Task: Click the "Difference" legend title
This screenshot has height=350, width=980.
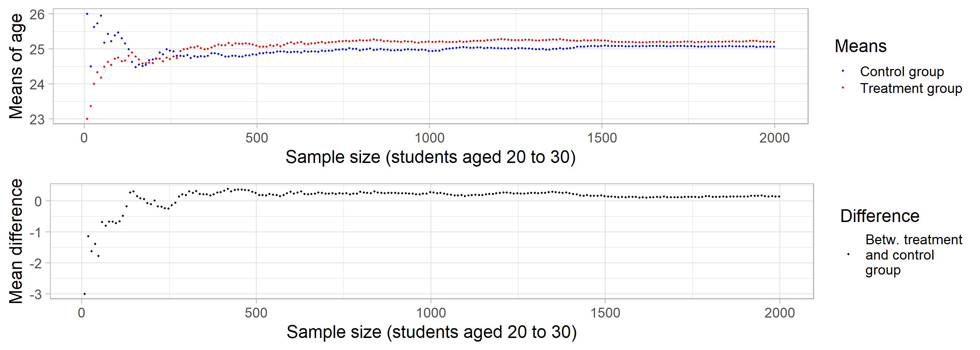Action: coord(880,216)
